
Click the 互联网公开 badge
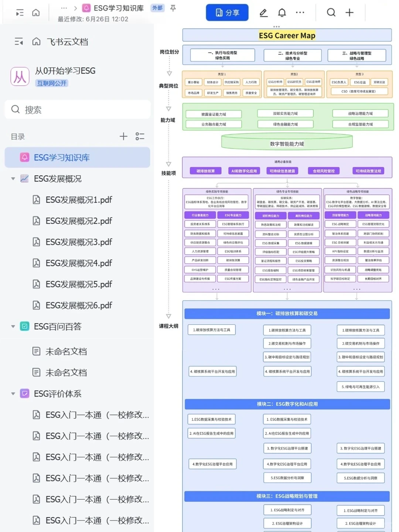[51, 83]
